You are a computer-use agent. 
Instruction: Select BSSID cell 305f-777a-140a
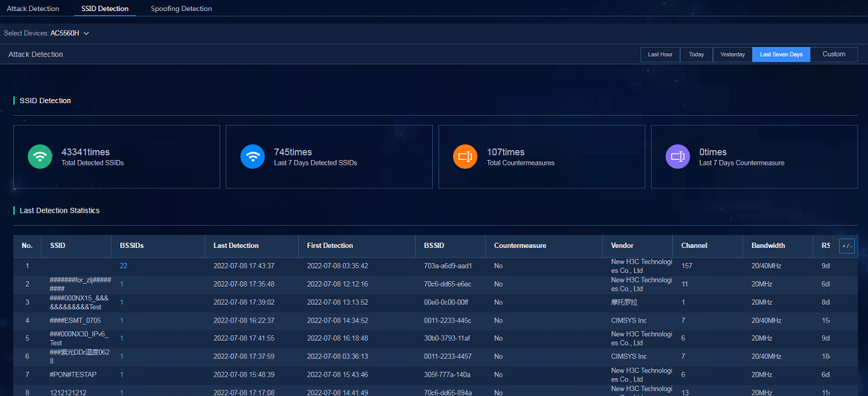pos(447,375)
